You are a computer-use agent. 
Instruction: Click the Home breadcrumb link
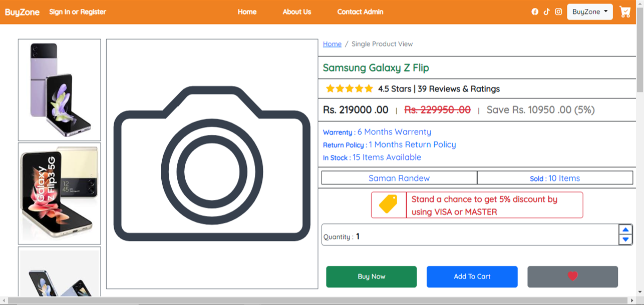click(332, 44)
